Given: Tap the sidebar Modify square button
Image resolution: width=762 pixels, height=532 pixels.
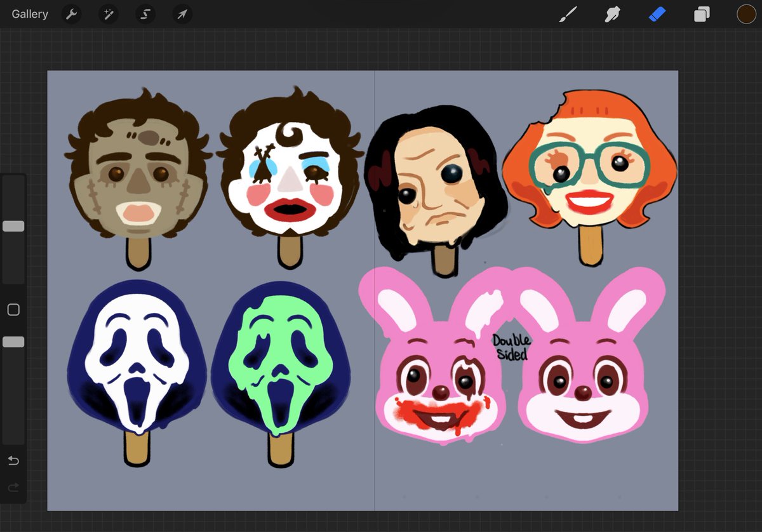Looking at the screenshot, I should click(x=13, y=310).
